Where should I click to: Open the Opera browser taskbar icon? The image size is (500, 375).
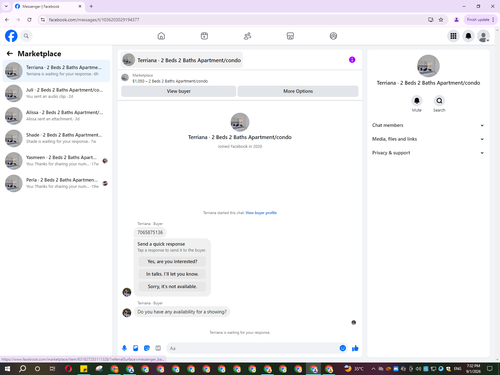(68, 369)
